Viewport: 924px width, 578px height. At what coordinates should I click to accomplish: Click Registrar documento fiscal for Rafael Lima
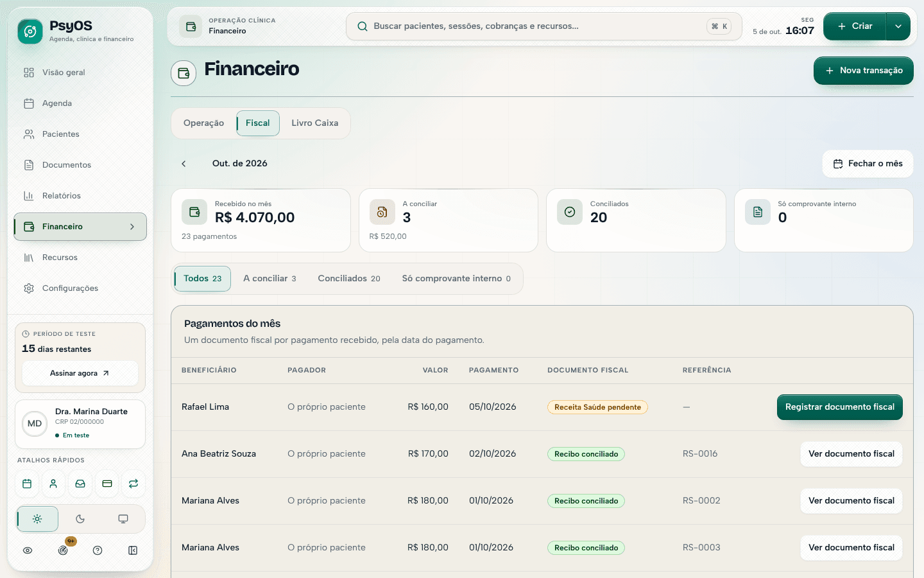[839, 407]
